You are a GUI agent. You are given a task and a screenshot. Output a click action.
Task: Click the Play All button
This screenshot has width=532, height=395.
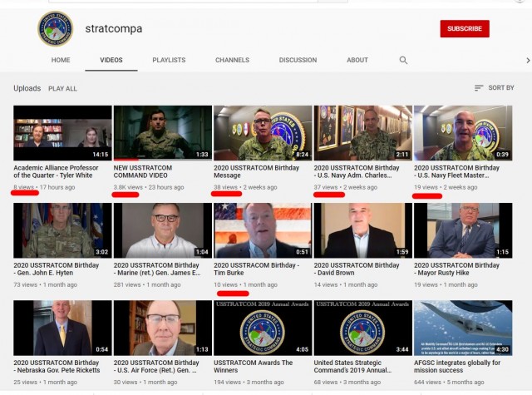click(62, 89)
